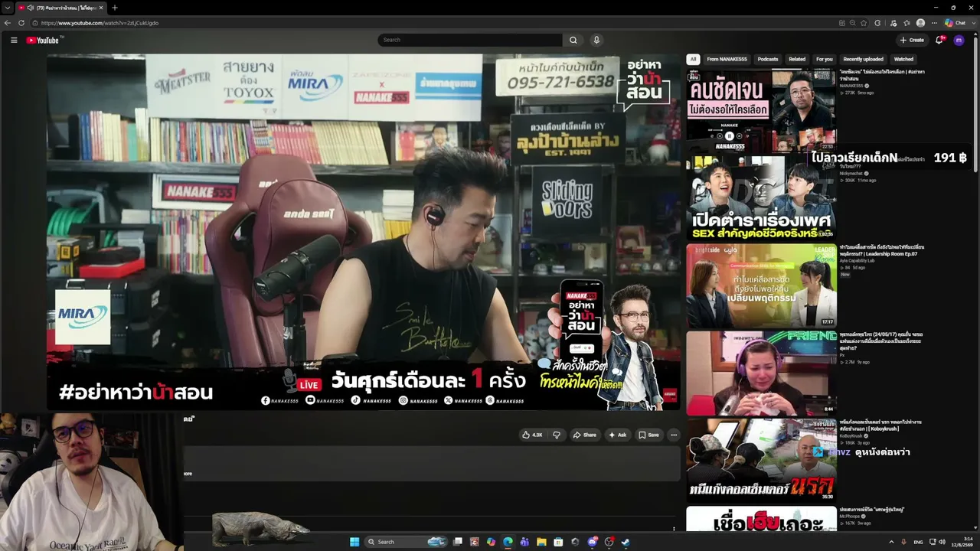980x551 pixels.
Task: Open a new browser tab
Action: tap(114, 8)
